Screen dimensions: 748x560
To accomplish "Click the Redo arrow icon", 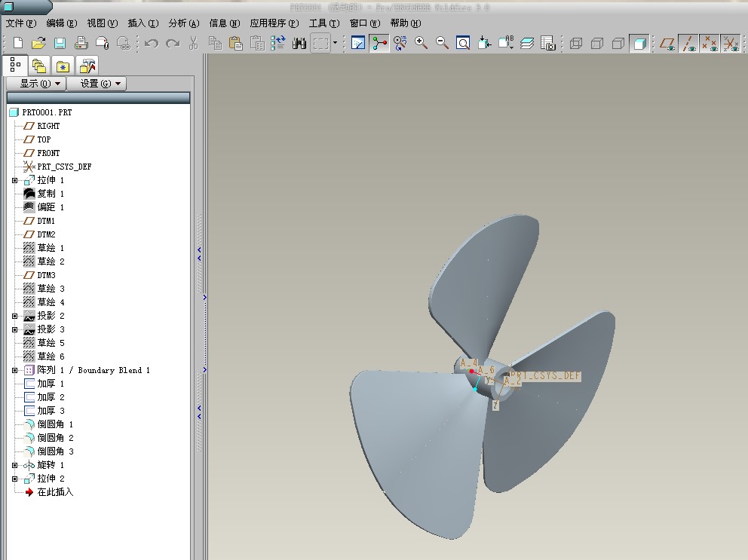I will click(x=173, y=44).
